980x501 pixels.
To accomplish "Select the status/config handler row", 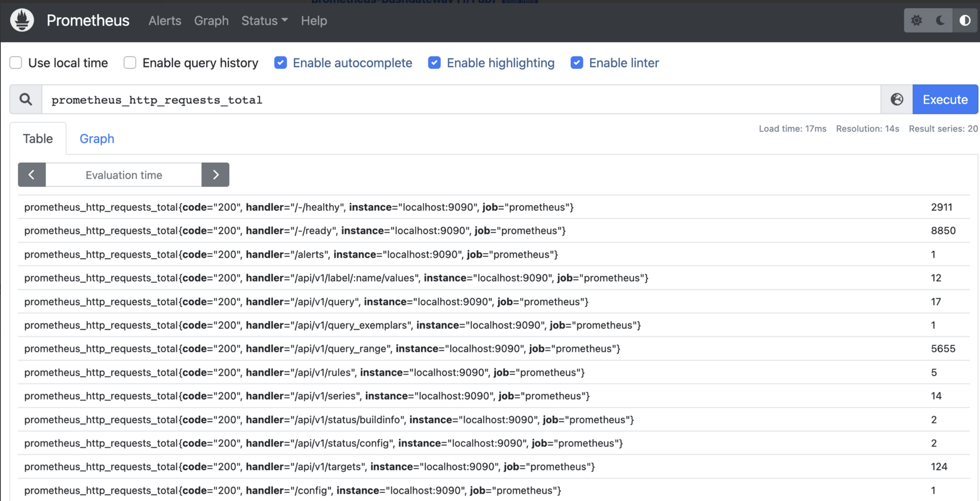I will 494,443.
